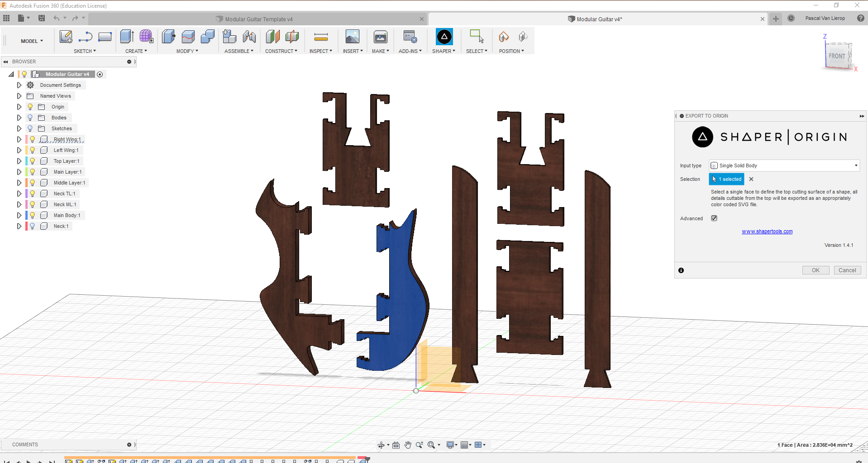
Task: Open the ASSEMBLE menu
Action: 238,51
